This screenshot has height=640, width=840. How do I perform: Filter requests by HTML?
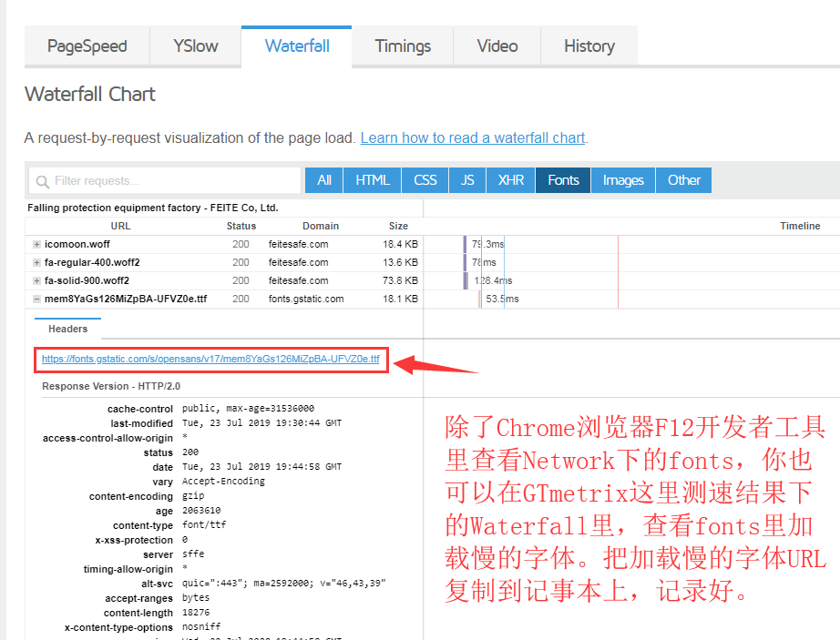pos(373,180)
